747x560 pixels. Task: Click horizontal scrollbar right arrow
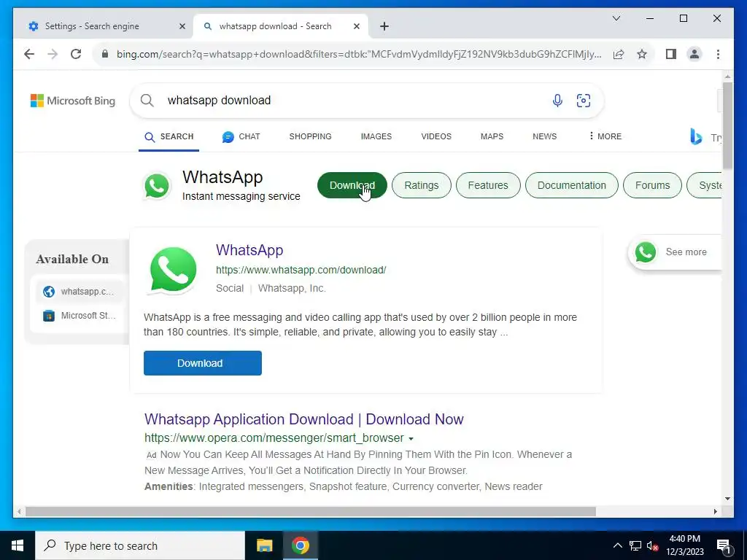pos(716,511)
